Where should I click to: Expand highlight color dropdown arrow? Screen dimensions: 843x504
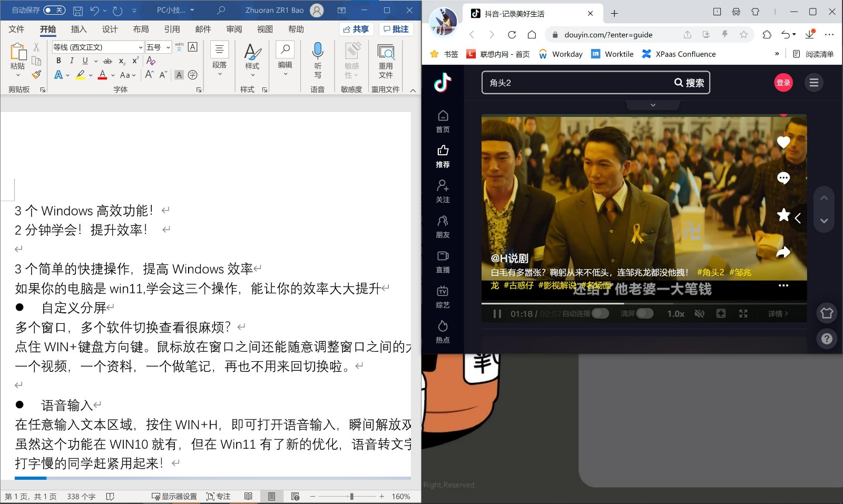pos(91,75)
